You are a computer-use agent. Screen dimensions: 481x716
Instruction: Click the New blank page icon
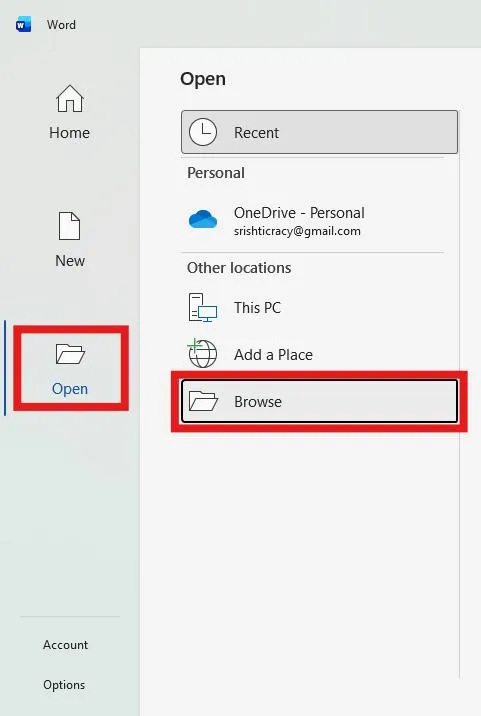click(69, 226)
